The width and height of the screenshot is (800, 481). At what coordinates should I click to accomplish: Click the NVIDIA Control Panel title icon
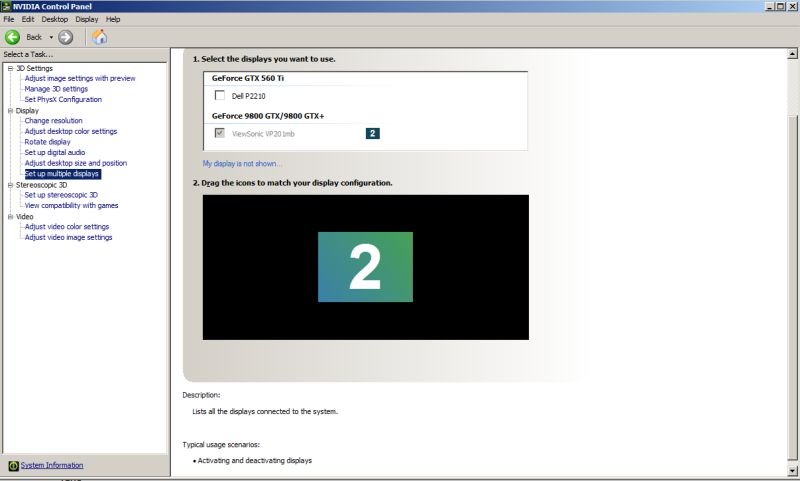6,6
